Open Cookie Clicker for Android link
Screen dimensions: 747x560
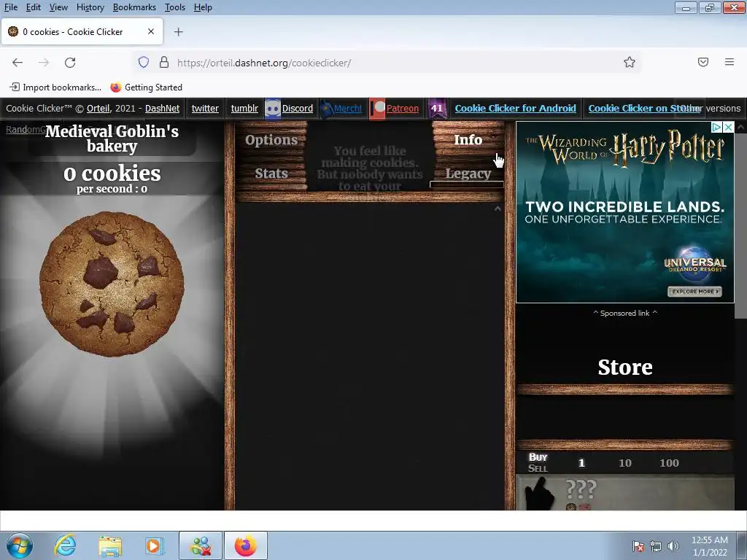(x=516, y=108)
